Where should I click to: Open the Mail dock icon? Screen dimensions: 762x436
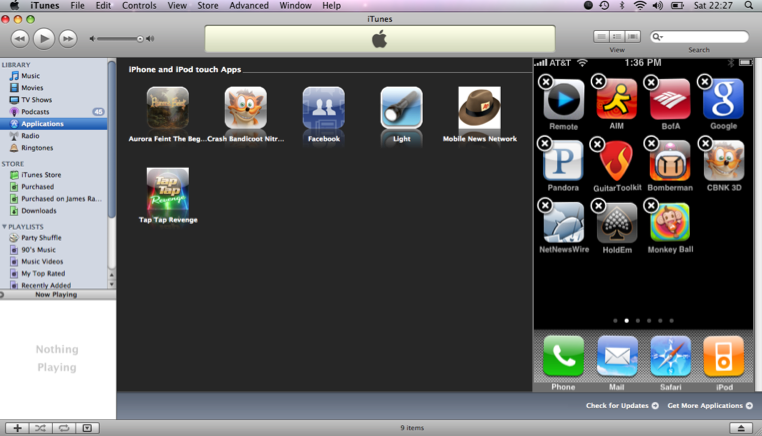tap(617, 356)
